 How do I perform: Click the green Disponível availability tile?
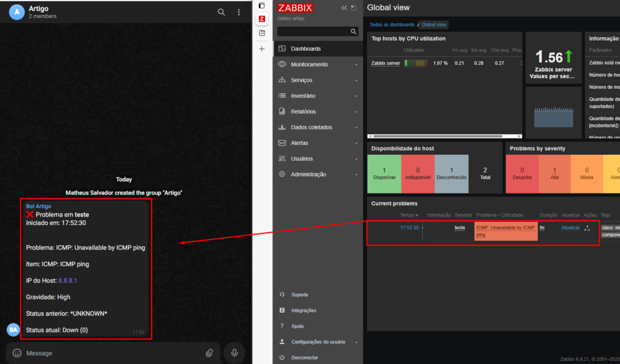[384, 174]
